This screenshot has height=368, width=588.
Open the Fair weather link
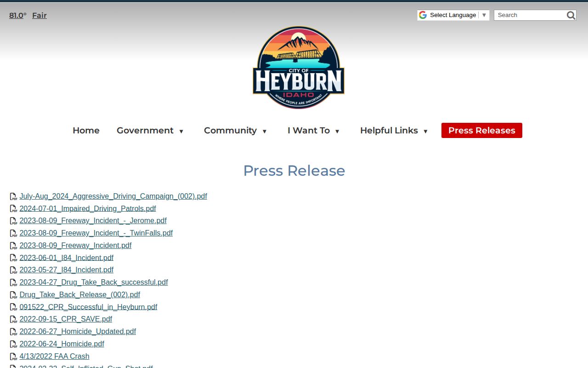[40, 15]
